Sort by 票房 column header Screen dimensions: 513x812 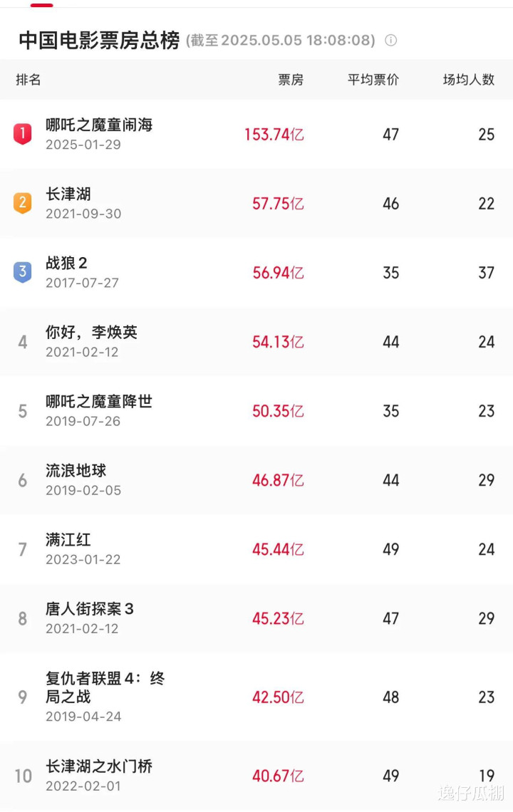(x=291, y=80)
